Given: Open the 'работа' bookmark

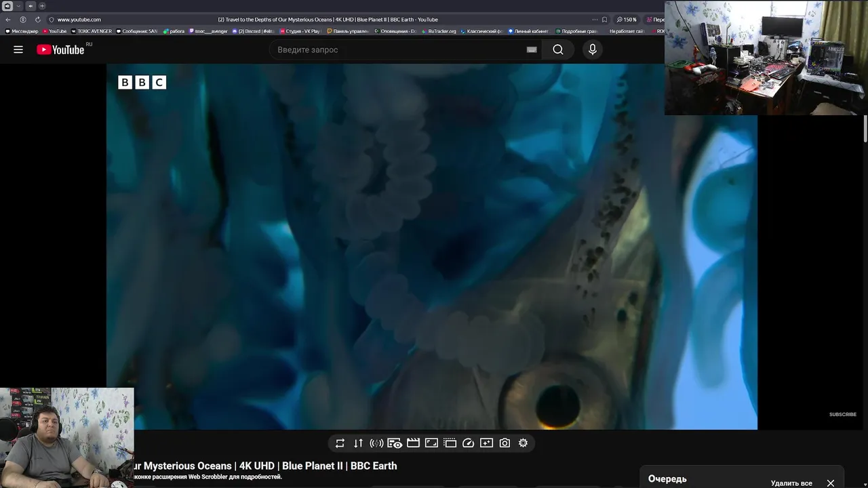Looking at the screenshot, I should [174, 31].
